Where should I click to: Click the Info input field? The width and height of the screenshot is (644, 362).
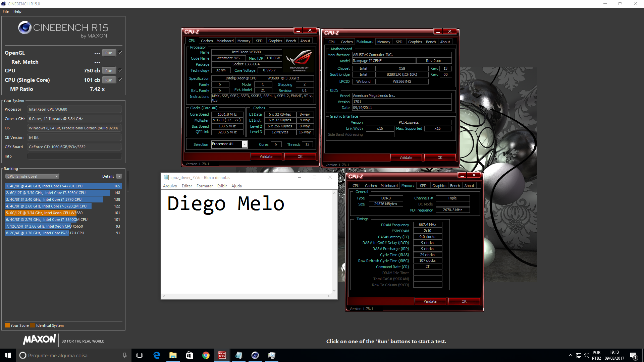coord(74,156)
